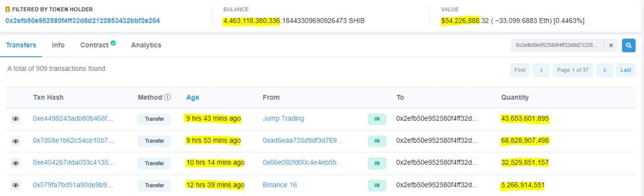Open the Jump Trading sender link
644x196 pixels.
tap(283, 119)
